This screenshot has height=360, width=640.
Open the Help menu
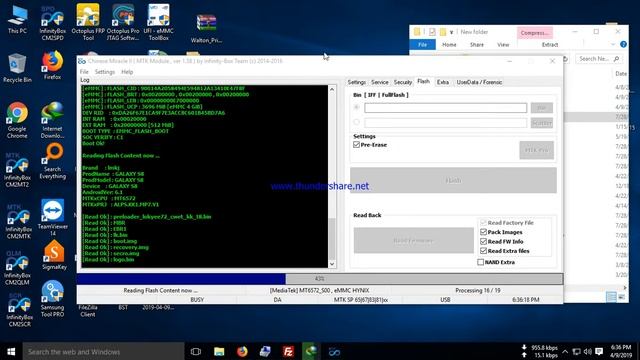tap(127, 72)
